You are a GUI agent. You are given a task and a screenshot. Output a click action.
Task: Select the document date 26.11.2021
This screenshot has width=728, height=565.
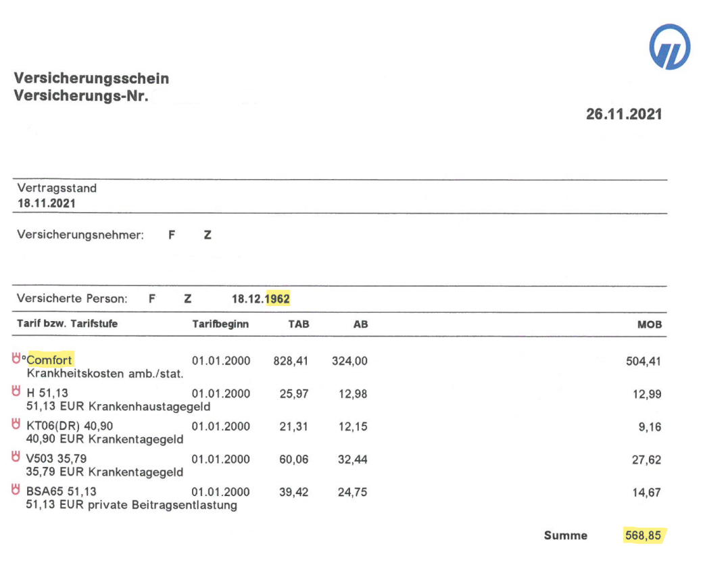(623, 114)
